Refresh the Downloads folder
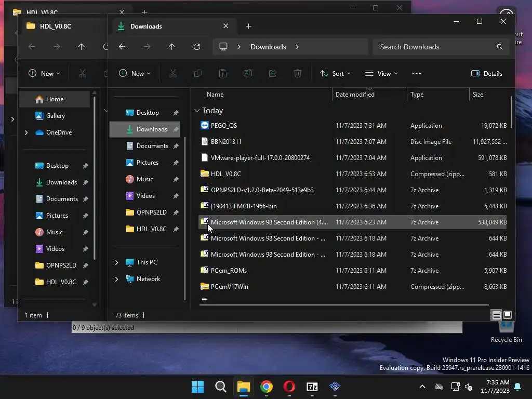The image size is (532, 399). [x=197, y=47]
